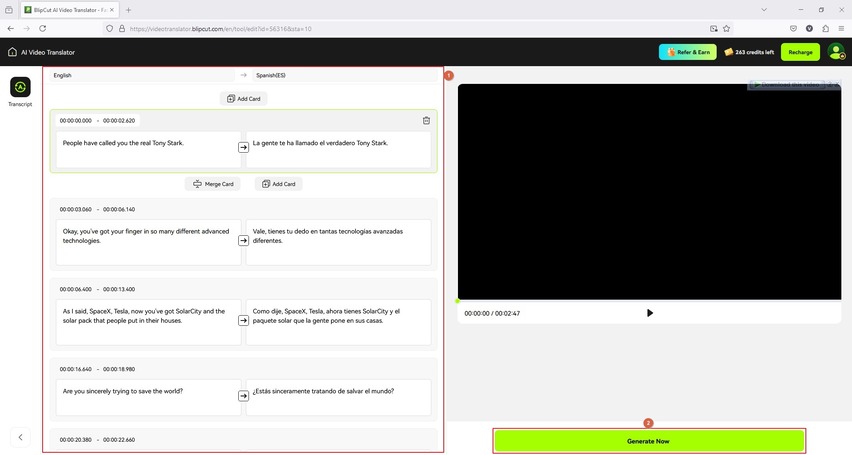Click translate arrow for the 'advanced technologies' card
This screenshot has width=852, height=455.
click(243, 240)
